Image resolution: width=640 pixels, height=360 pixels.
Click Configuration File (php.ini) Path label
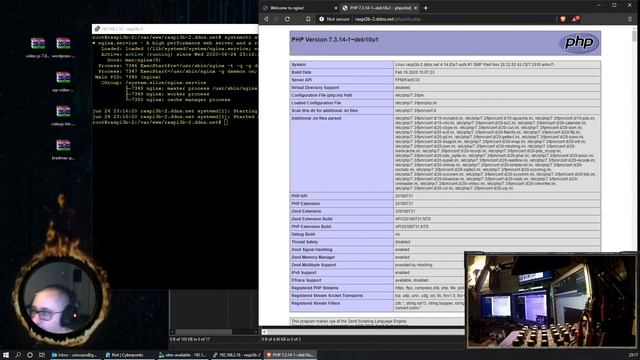tap(322, 95)
